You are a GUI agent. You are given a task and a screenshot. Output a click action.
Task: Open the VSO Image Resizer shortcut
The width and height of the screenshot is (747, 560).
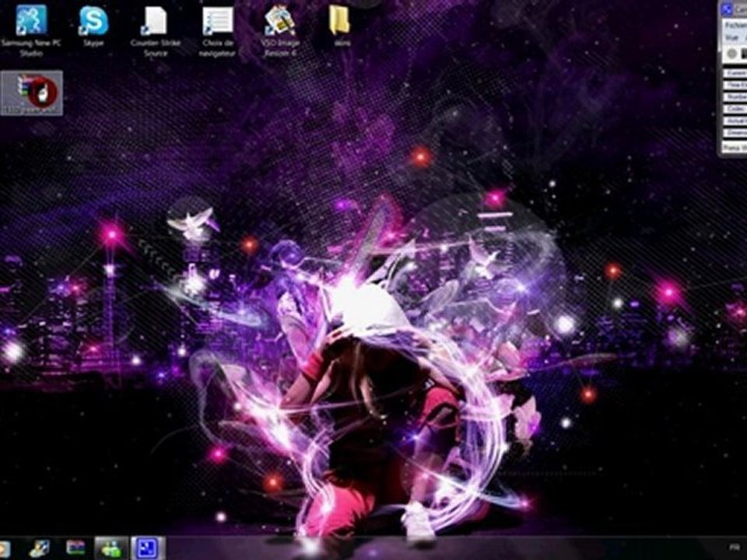[280, 31]
